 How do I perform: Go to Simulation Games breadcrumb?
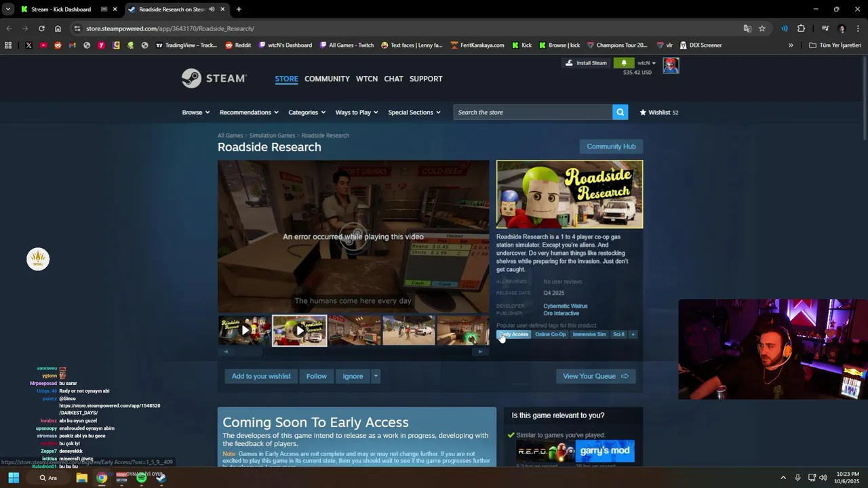272,136
